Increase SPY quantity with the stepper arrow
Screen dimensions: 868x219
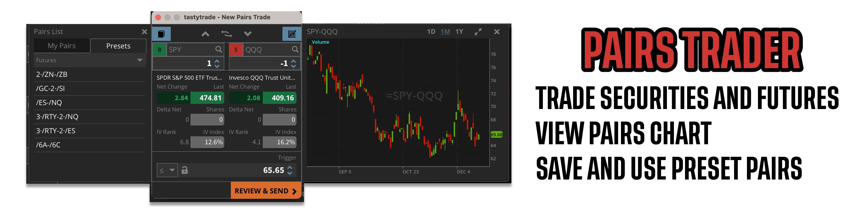[x=218, y=61]
